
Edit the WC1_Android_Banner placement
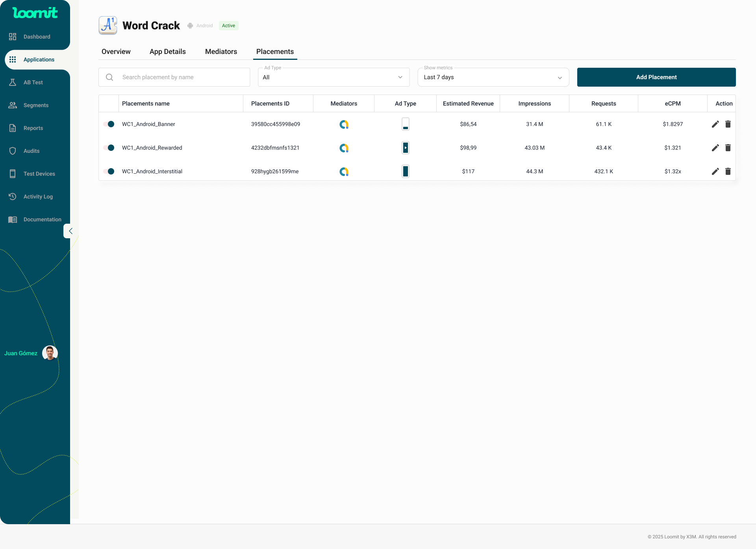[715, 124]
